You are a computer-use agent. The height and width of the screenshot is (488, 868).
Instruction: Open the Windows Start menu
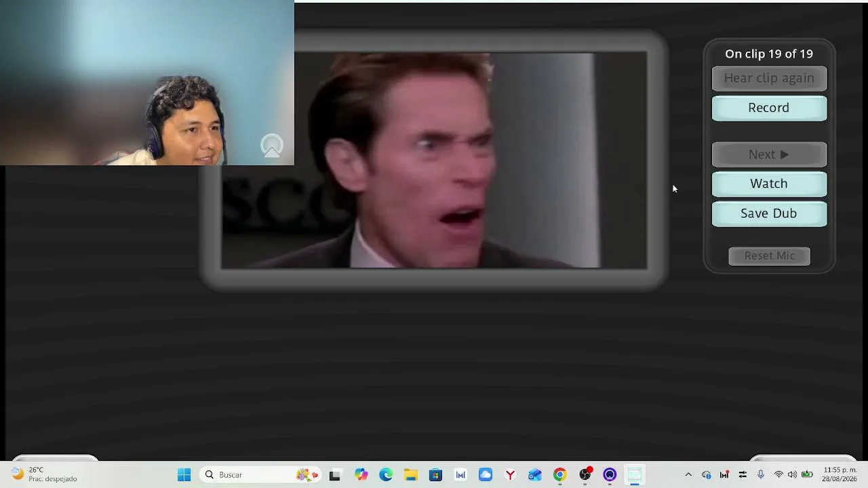184,475
